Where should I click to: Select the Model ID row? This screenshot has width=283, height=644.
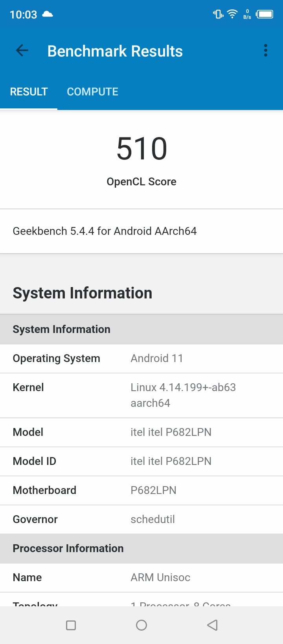tap(141, 461)
